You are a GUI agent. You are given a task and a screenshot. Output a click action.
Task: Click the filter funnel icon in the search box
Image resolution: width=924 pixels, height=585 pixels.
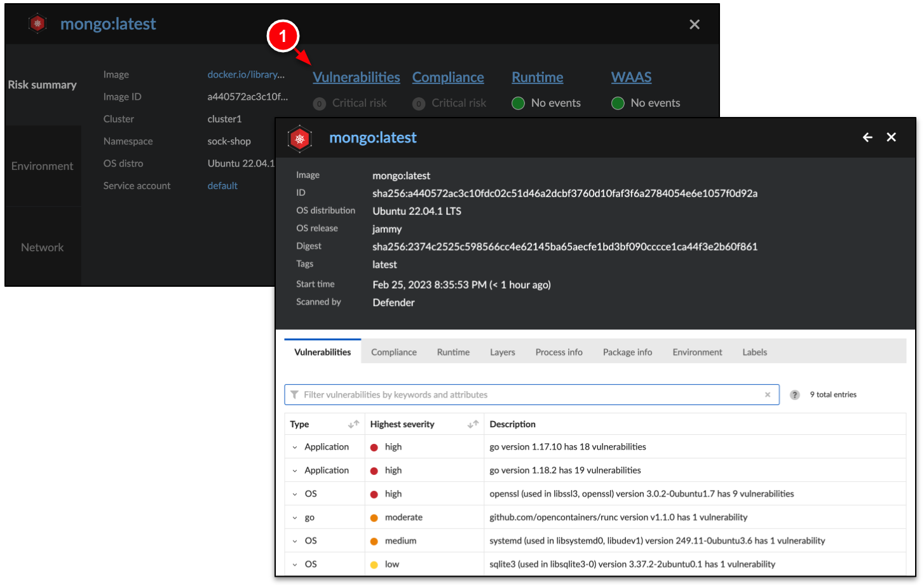coord(294,395)
